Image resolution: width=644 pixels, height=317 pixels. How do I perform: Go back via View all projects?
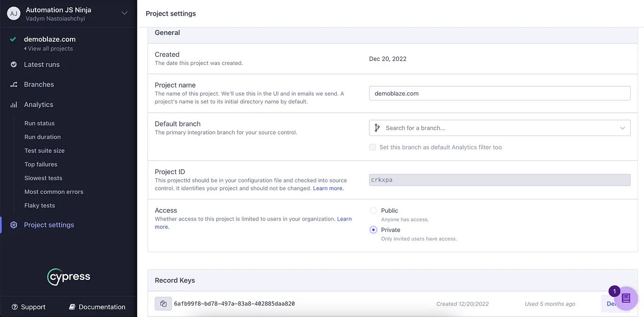tap(49, 49)
